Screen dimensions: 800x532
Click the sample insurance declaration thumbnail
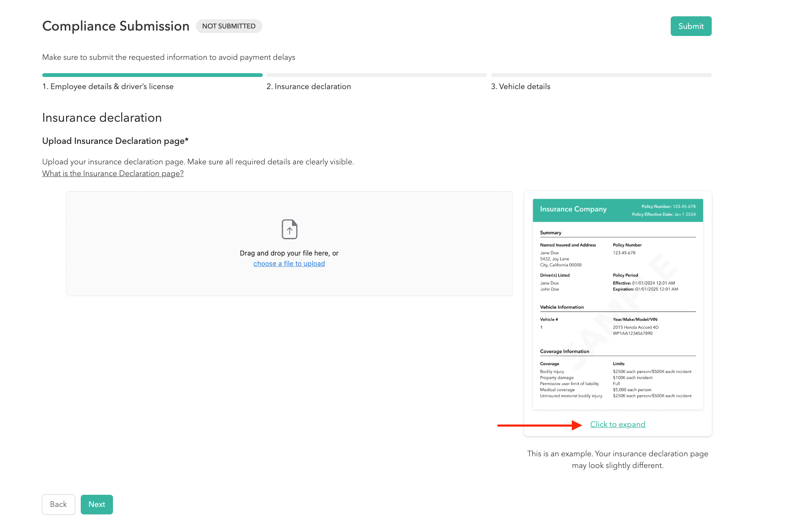click(618, 304)
